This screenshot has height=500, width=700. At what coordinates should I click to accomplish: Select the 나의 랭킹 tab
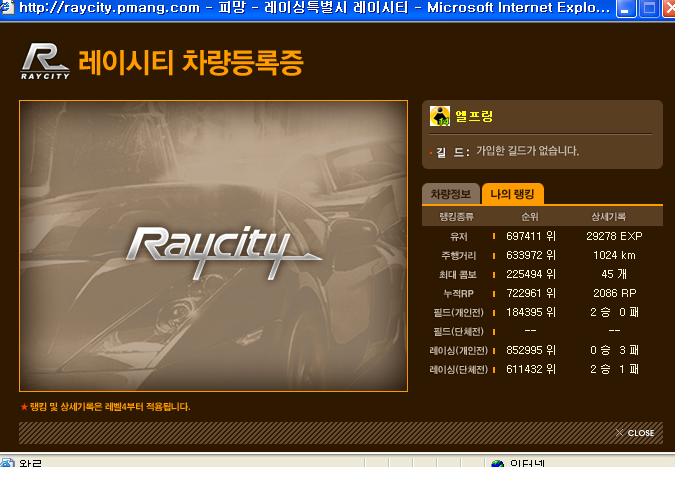(512, 194)
